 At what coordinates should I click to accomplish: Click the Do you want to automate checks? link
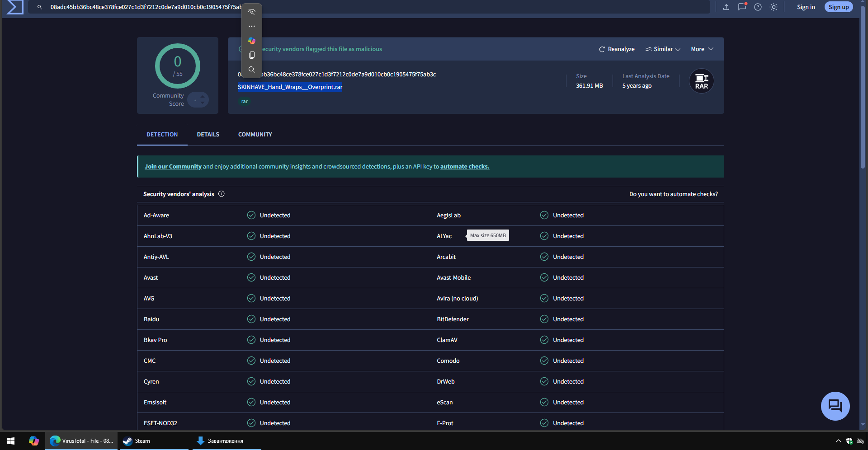pos(674,194)
